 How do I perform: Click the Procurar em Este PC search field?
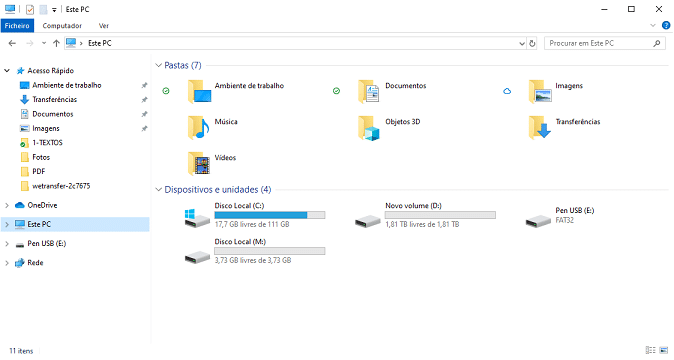coord(604,43)
